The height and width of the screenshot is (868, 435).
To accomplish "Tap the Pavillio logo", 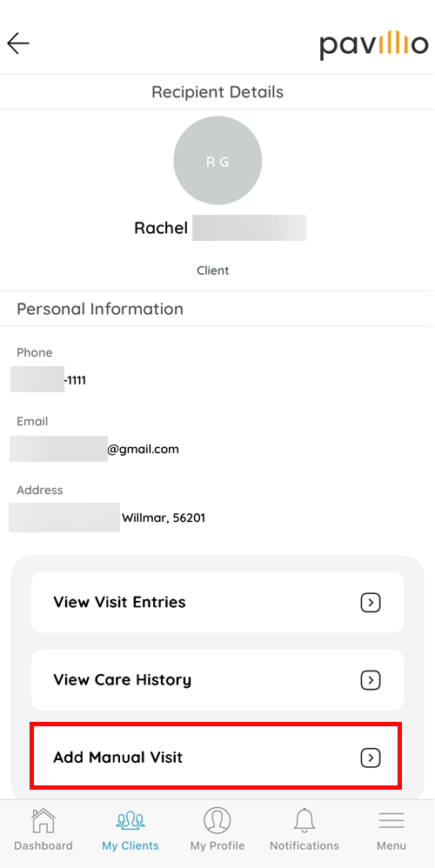I will point(373,45).
